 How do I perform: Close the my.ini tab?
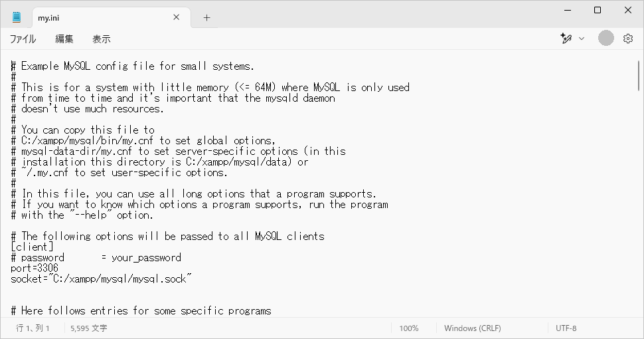coord(176,18)
